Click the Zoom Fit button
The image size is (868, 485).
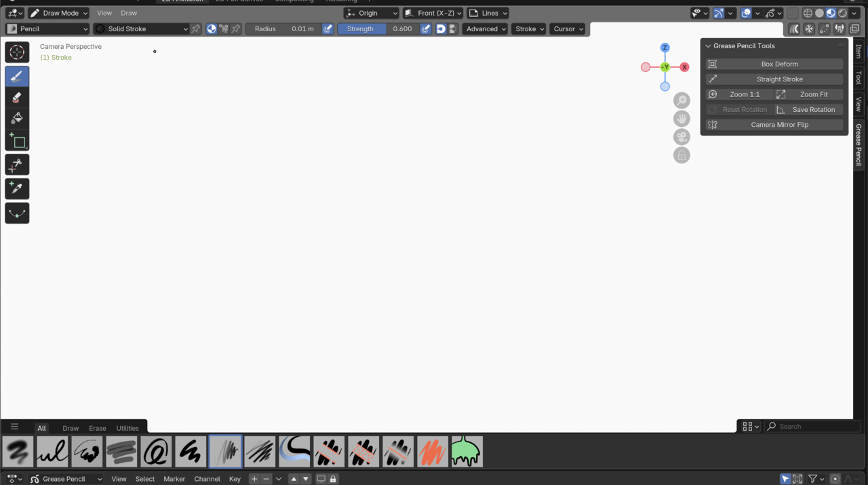pos(808,94)
